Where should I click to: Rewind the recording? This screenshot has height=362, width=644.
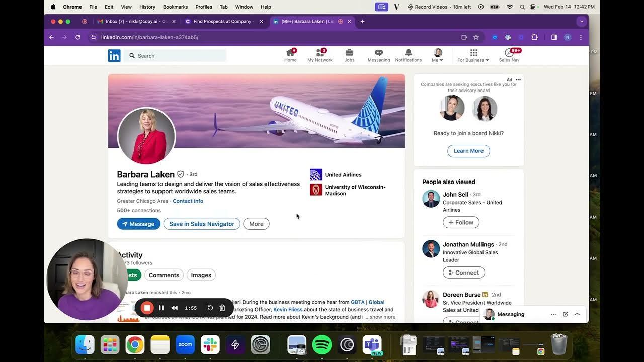tap(175, 308)
